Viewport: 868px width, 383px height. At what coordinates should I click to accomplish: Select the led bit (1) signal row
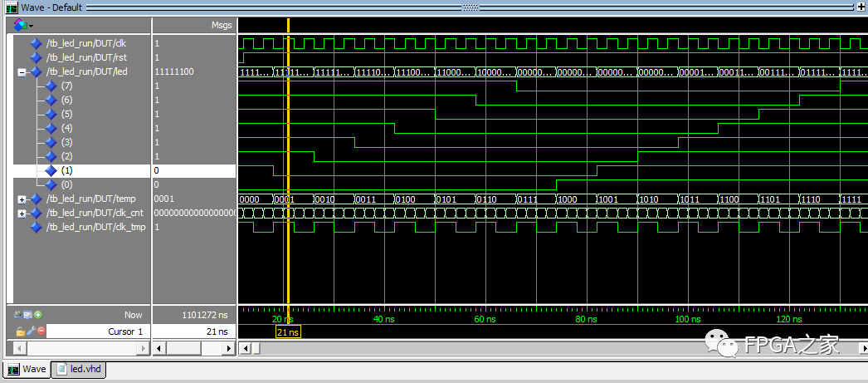(x=67, y=170)
